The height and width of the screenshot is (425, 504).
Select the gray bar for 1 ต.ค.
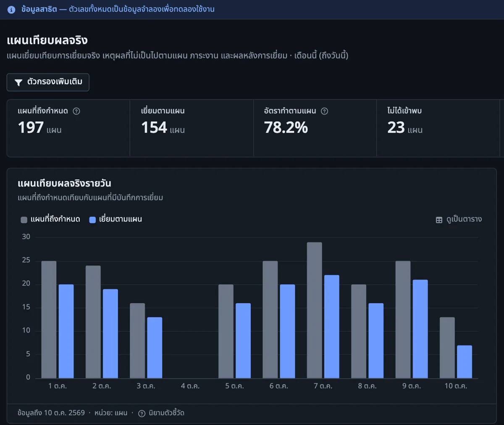(x=49, y=320)
